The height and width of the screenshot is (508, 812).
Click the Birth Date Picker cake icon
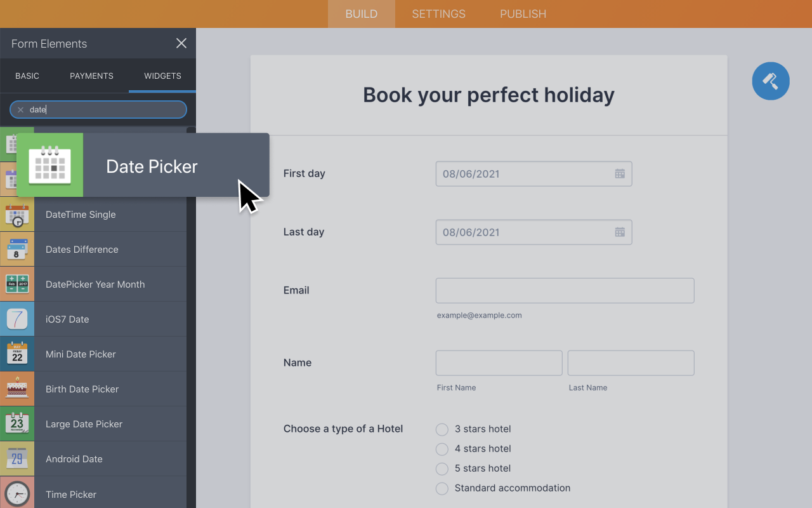click(17, 389)
